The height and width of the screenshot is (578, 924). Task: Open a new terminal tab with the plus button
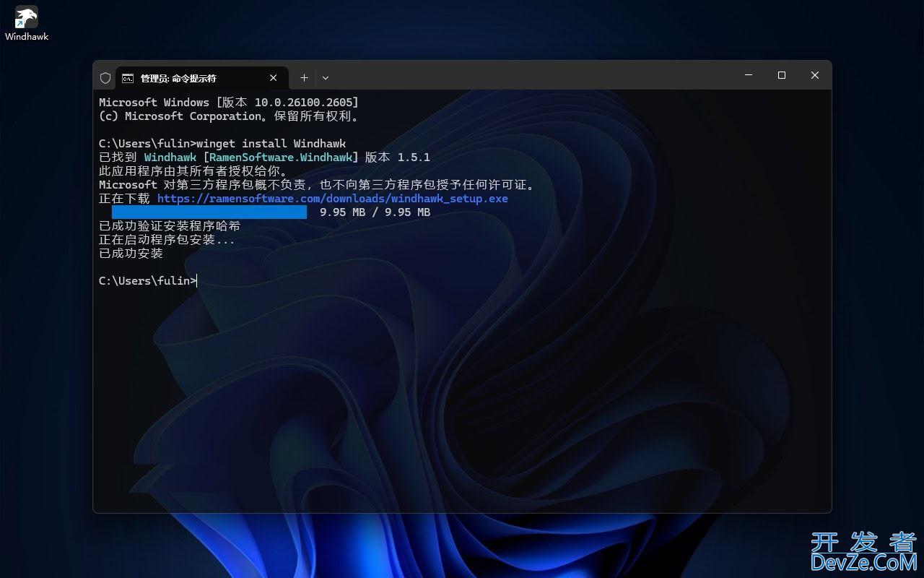coord(304,78)
